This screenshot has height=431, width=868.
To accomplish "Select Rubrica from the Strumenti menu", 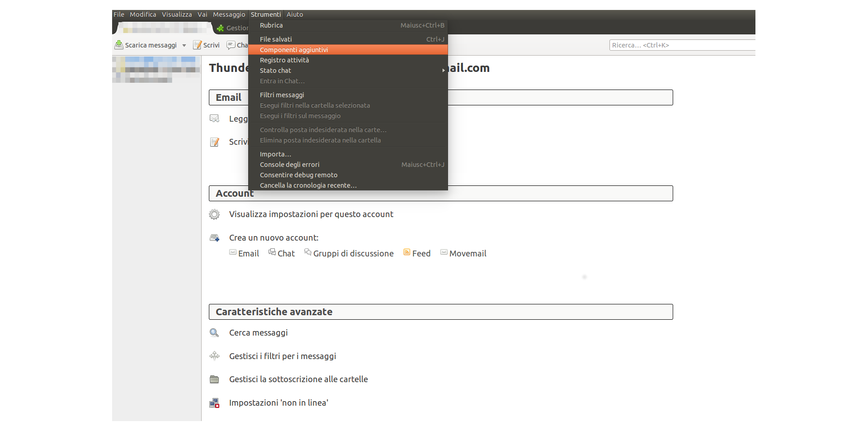I will (348, 25).
